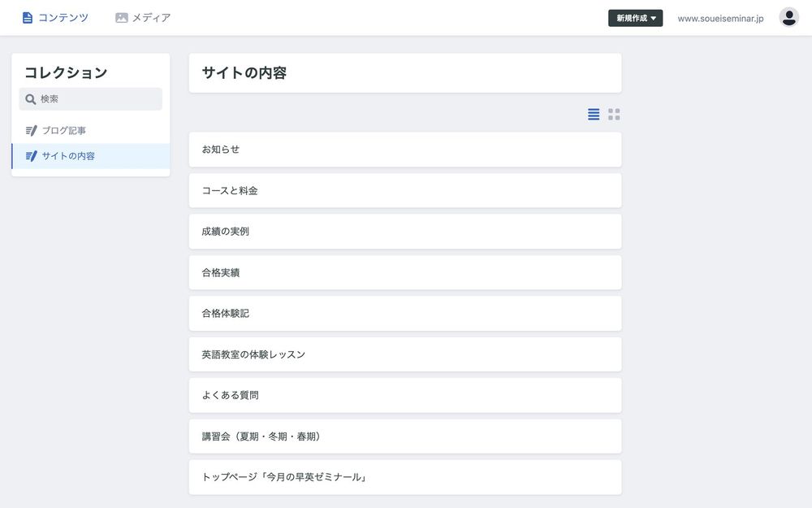Open the コースと料金 entry
The height and width of the screenshot is (508, 812).
point(405,190)
